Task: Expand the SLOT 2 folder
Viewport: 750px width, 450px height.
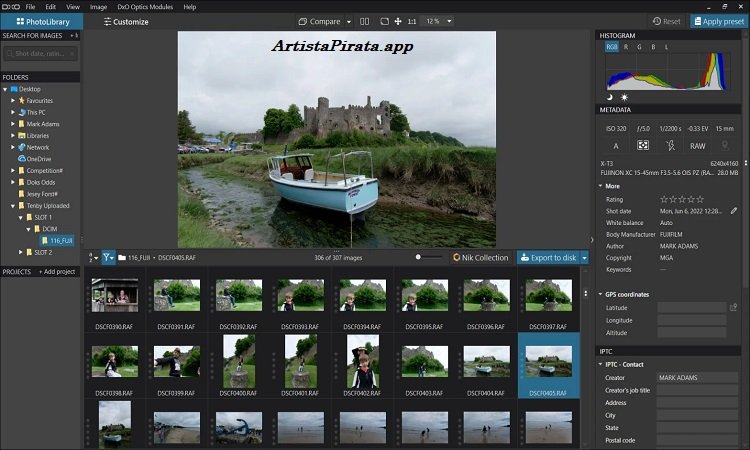Action: pos(21,252)
